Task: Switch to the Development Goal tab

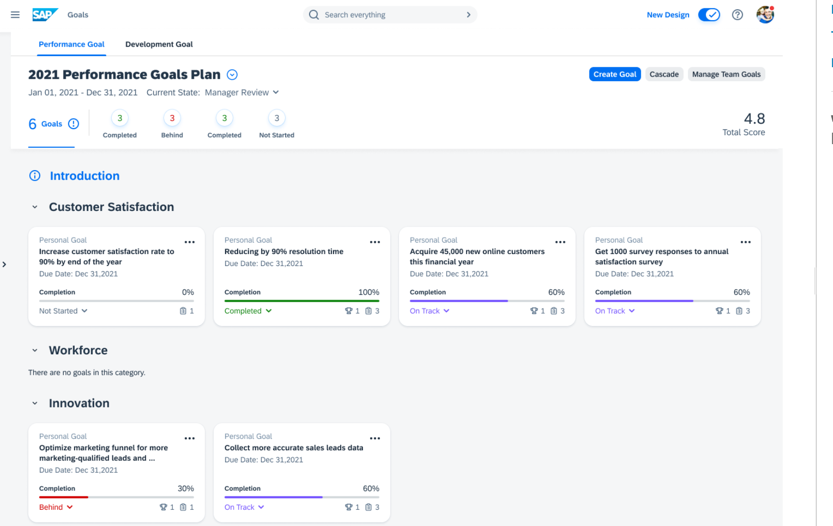Action: 159,44
